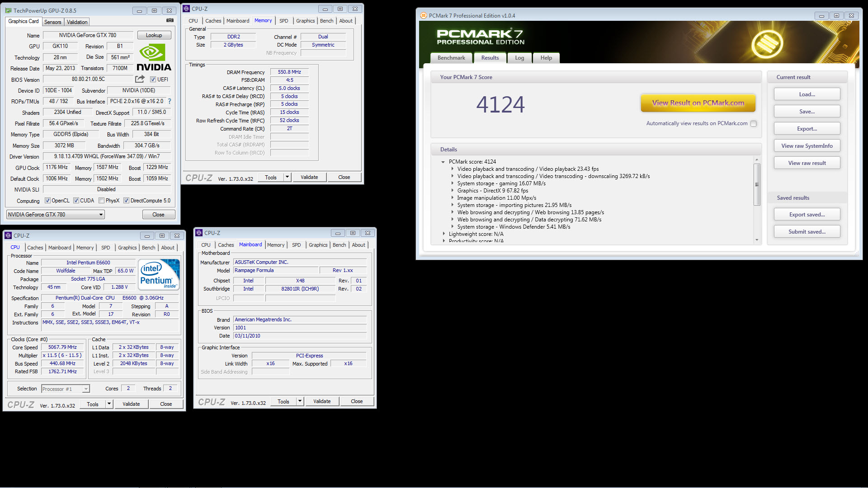This screenshot has height=488, width=868.
Task: Click View Result on PCMark.com button
Action: coord(698,103)
